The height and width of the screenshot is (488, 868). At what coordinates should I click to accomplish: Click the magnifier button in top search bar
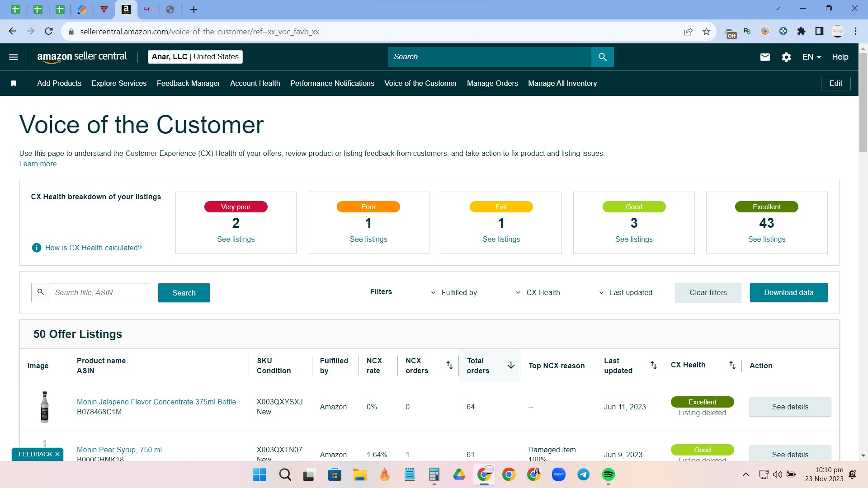pyautogui.click(x=602, y=57)
